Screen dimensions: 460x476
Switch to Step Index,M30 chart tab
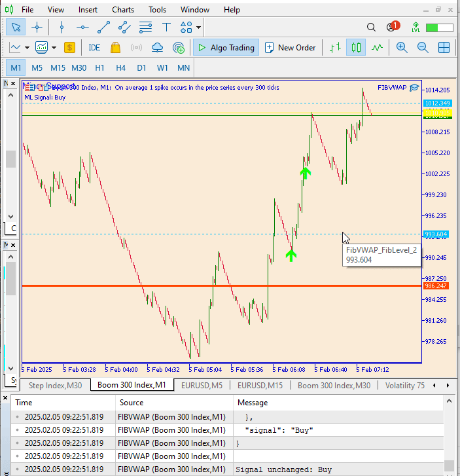[x=55, y=386]
